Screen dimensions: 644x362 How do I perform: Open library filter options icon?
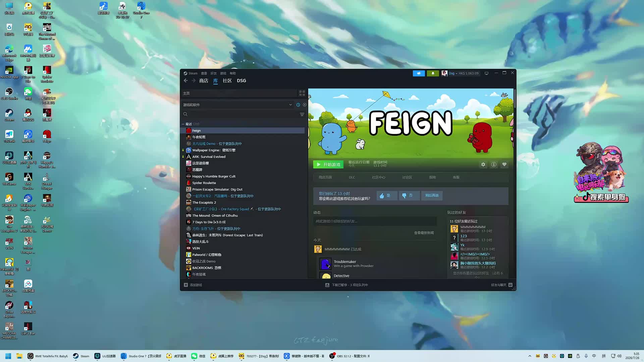pos(302,114)
